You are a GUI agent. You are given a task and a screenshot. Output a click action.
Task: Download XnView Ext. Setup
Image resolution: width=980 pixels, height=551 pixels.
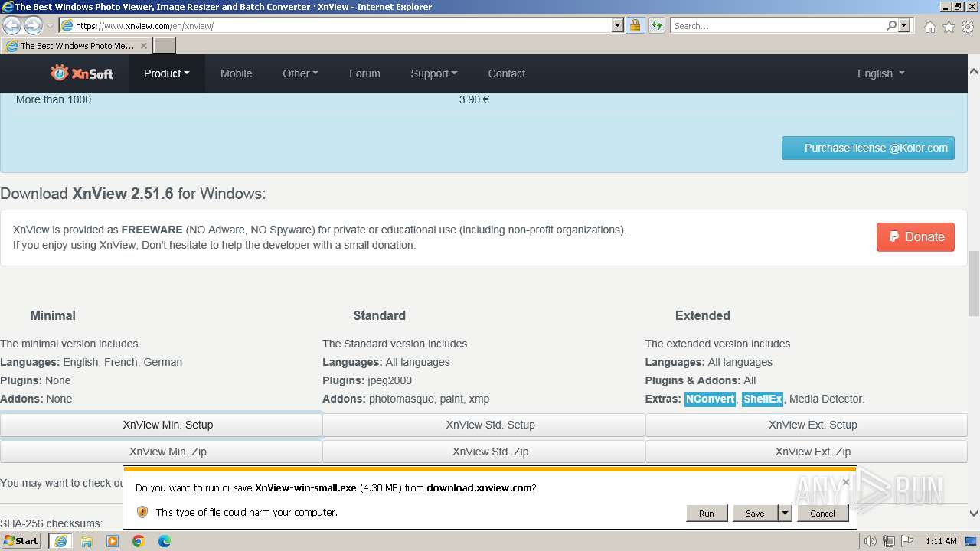[x=806, y=425]
